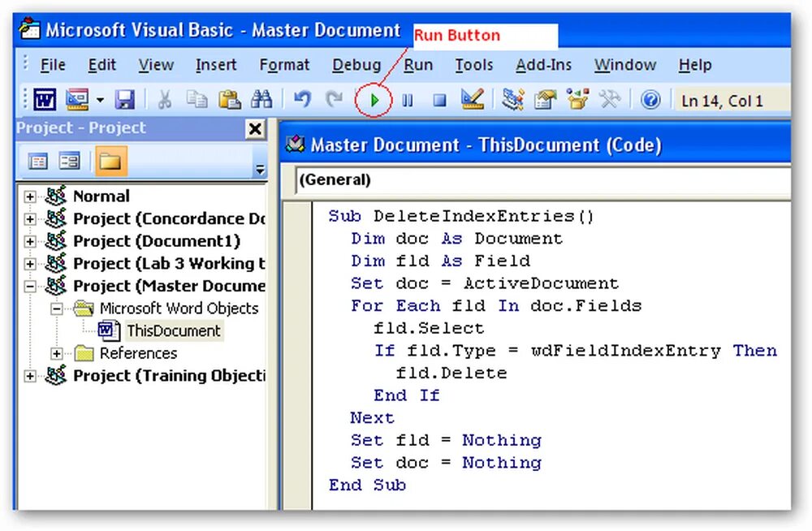Screen dimensions: 812x531
Task: Open the (General) object dropdown
Action: point(542,180)
